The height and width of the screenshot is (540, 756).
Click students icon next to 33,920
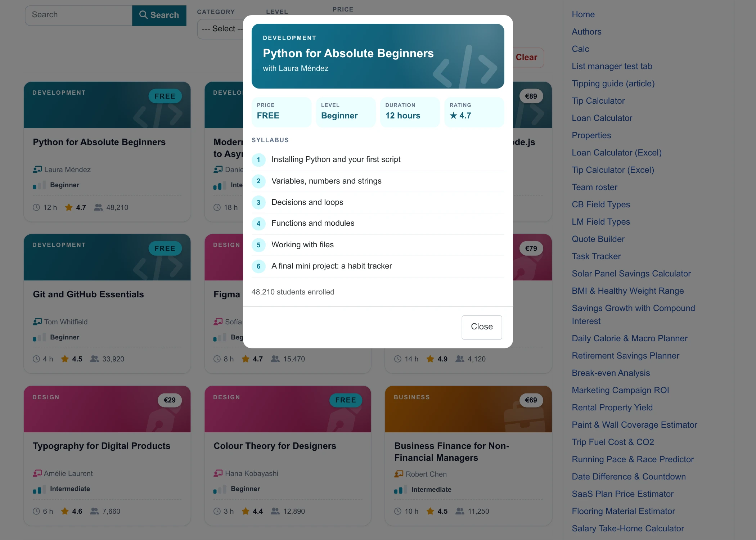[94, 359]
